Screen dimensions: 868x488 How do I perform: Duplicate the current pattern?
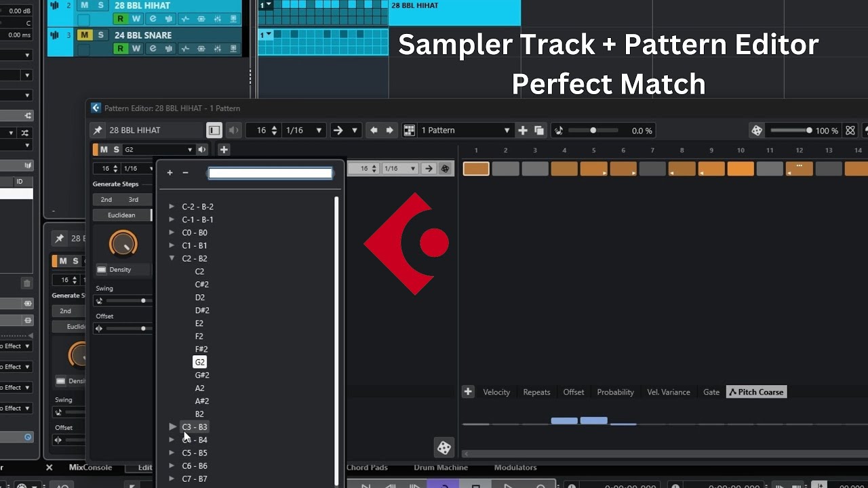[539, 130]
